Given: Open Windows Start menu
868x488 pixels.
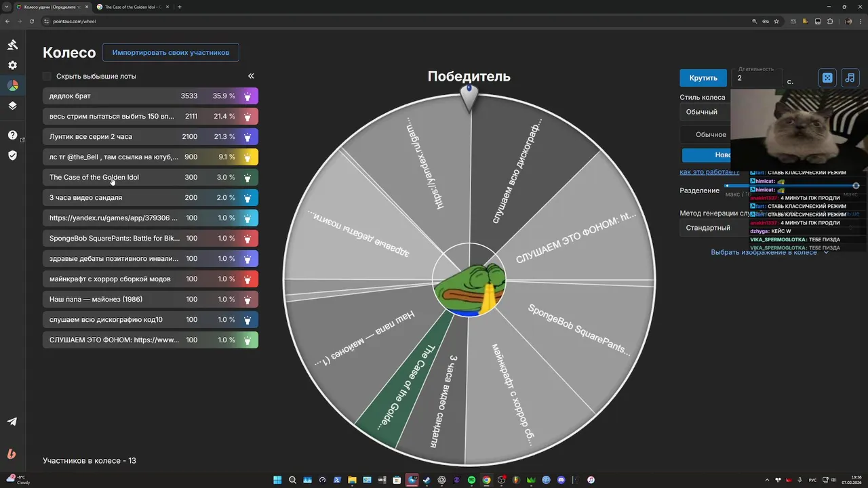Looking at the screenshot, I should coord(277,480).
